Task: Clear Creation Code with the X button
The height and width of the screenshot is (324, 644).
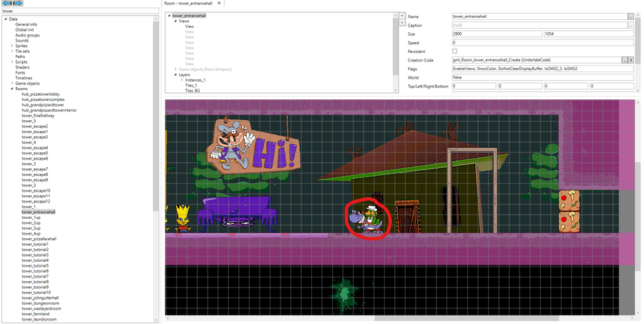Action: pos(631,60)
